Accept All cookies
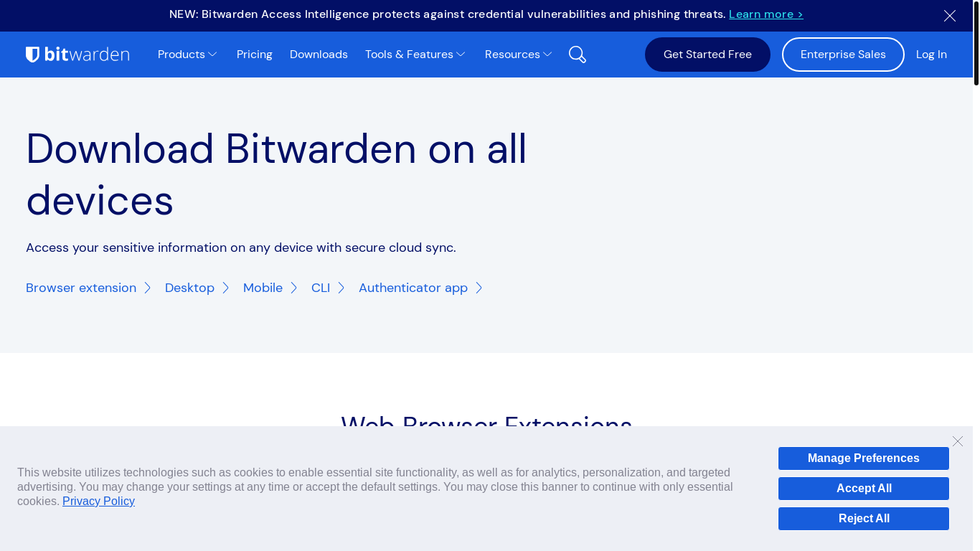Image resolution: width=980 pixels, height=551 pixels. pyautogui.click(x=864, y=489)
